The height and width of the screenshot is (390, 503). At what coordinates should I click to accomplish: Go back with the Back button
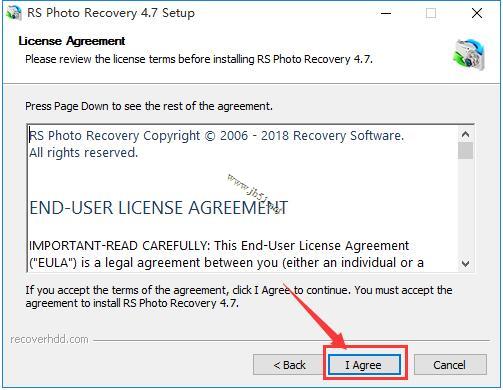tap(289, 365)
